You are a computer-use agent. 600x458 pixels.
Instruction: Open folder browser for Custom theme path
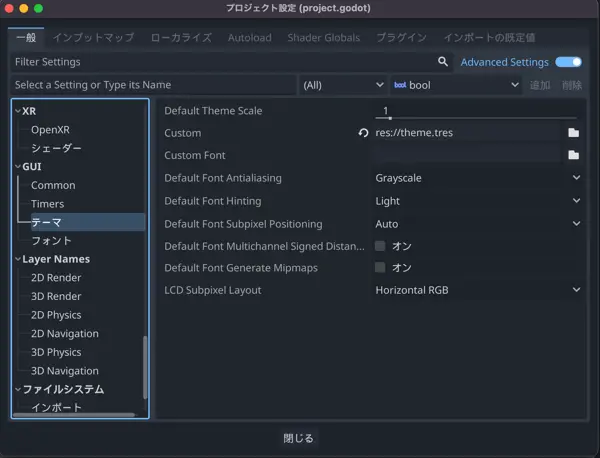pyautogui.click(x=573, y=133)
